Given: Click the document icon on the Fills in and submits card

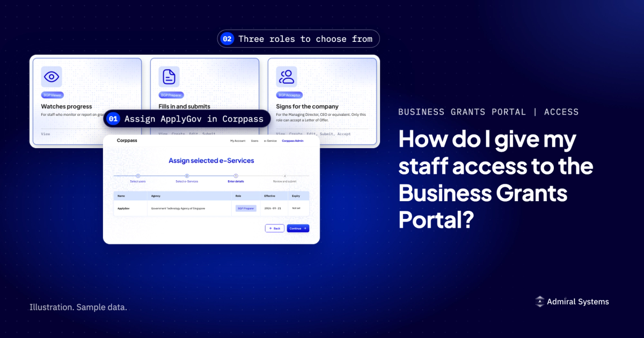Looking at the screenshot, I should point(169,77).
